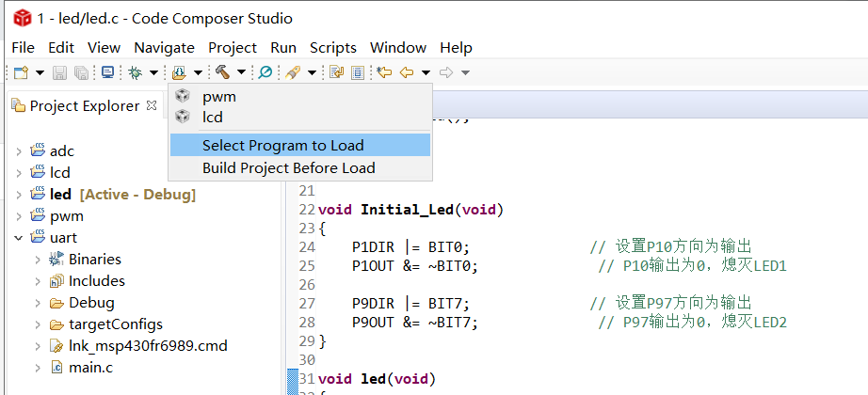Click Build Project Before Load
Image resolution: width=868 pixels, height=395 pixels.
tap(300, 167)
